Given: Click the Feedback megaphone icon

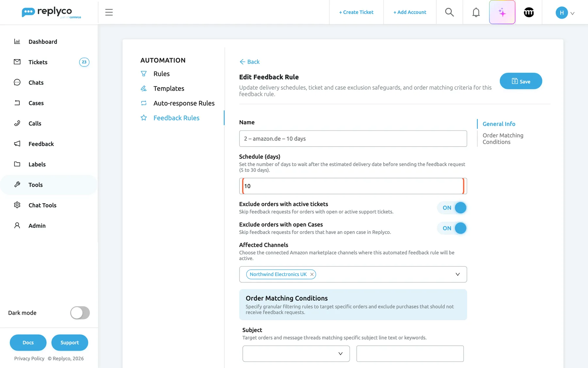Looking at the screenshot, I should 17,144.
